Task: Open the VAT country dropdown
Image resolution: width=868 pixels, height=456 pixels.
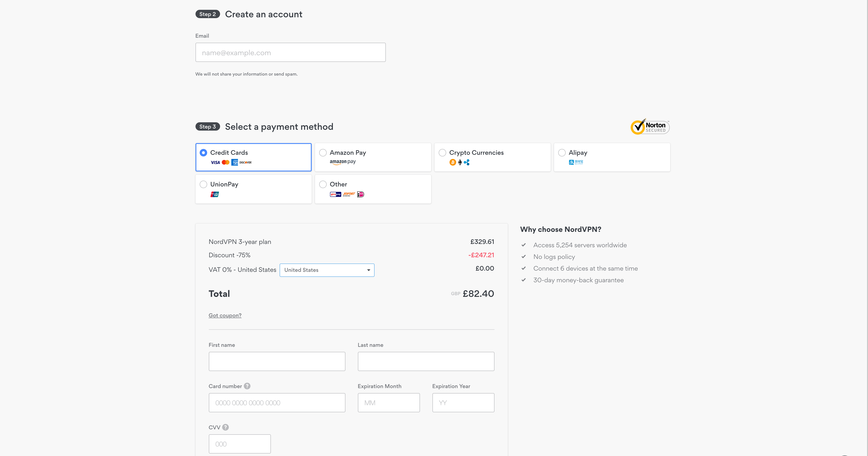Action: coord(327,270)
